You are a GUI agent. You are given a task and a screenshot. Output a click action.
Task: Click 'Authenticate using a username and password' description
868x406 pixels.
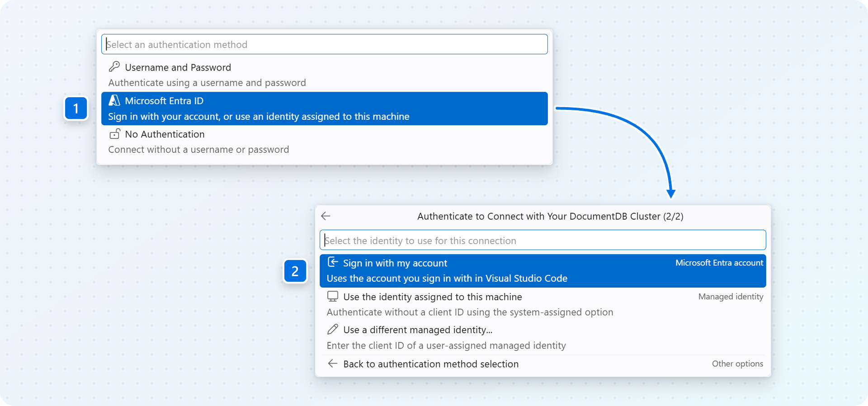[207, 83]
